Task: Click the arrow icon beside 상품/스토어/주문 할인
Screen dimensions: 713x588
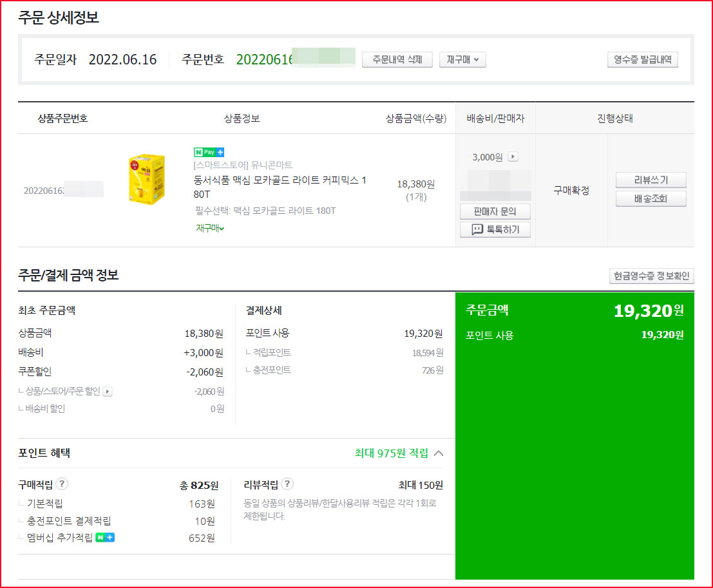Action: (108, 391)
